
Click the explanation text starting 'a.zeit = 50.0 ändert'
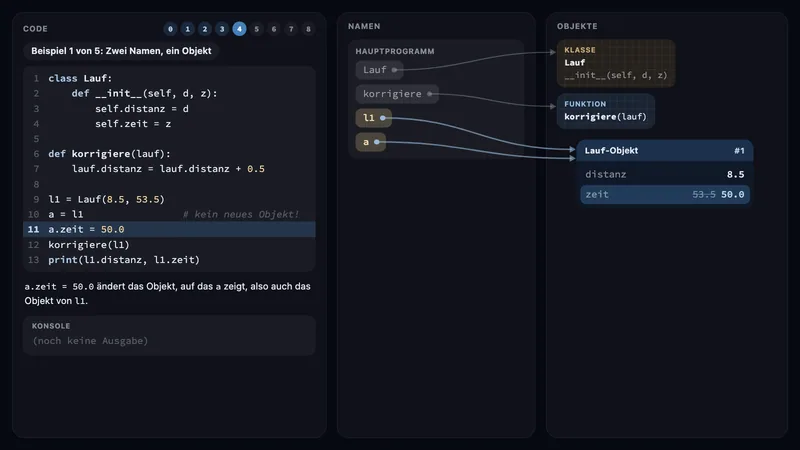coord(167,293)
